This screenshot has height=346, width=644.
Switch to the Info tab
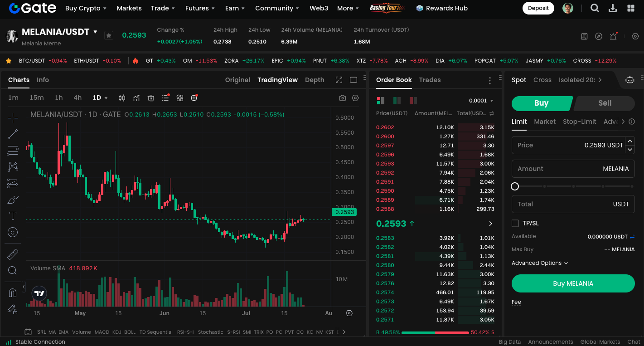click(x=43, y=80)
